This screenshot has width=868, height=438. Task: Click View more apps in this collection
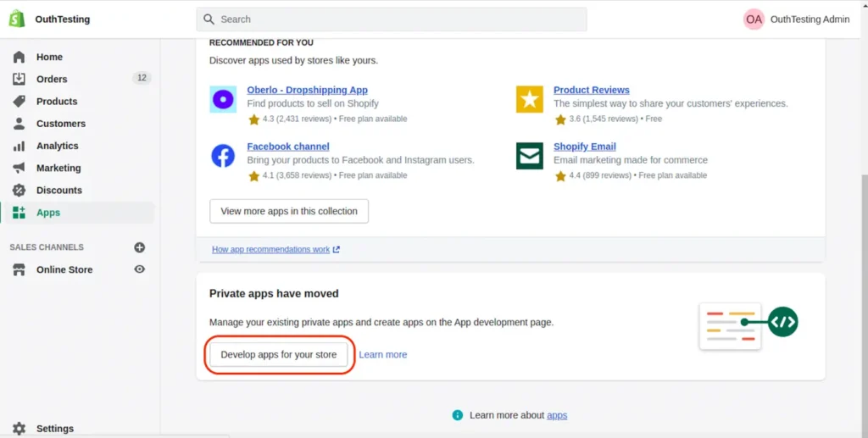289,211
